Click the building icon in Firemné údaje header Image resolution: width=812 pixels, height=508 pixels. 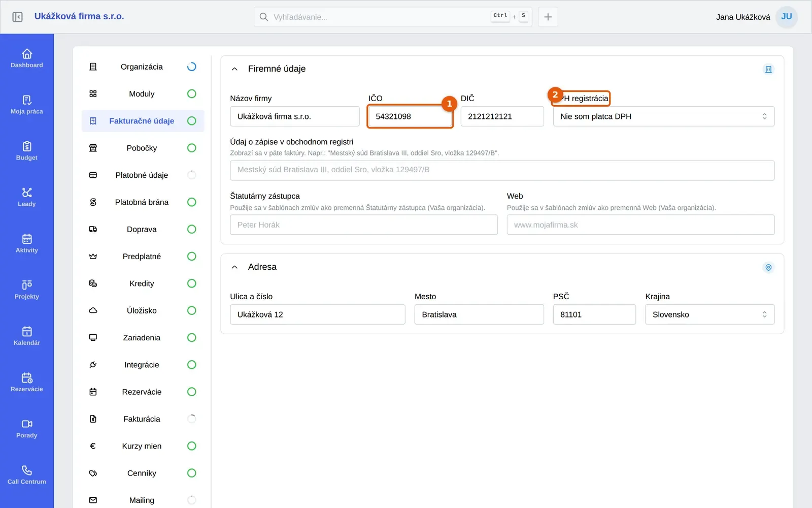click(x=768, y=69)
